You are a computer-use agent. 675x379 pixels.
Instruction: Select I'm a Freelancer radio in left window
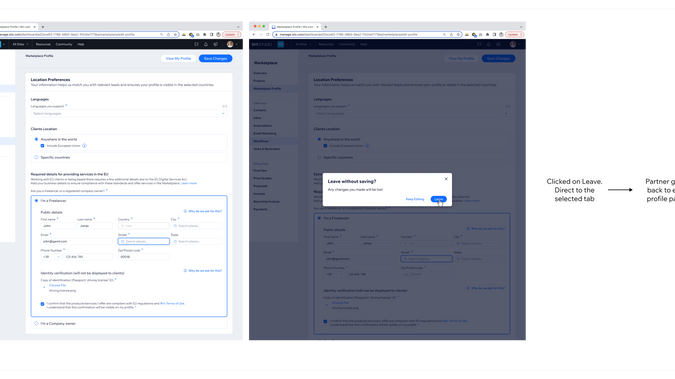click(x=36, y=201)
